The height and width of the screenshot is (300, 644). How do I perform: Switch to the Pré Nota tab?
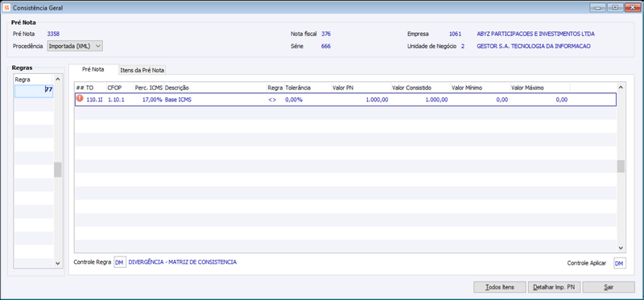(x=93, y=70)
